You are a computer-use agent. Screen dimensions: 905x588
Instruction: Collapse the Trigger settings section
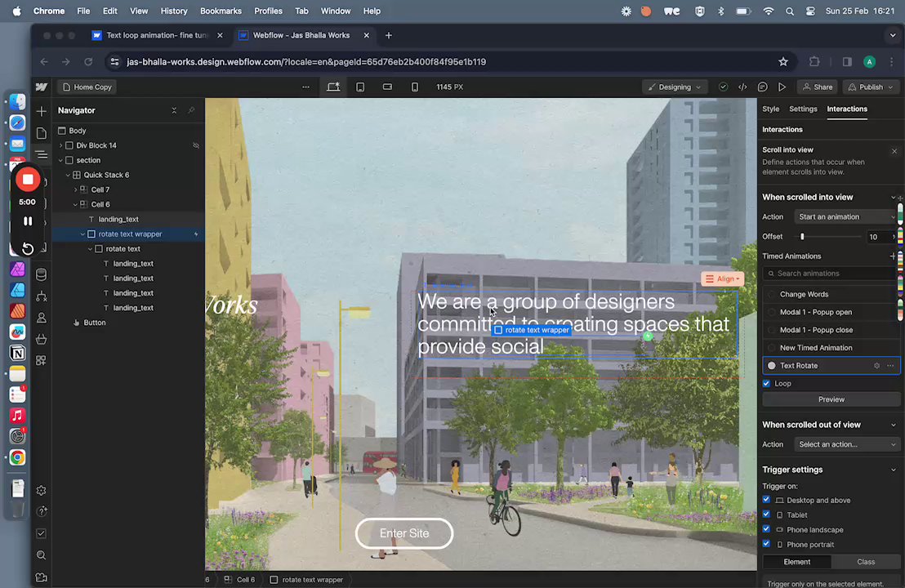click(894, 470)
